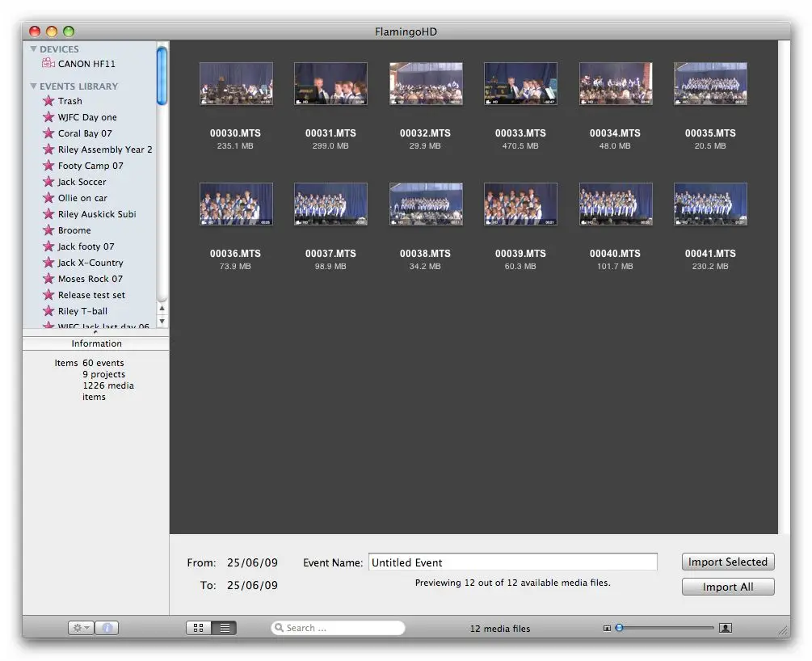Open the Broome event

click(x=74, y=230)
